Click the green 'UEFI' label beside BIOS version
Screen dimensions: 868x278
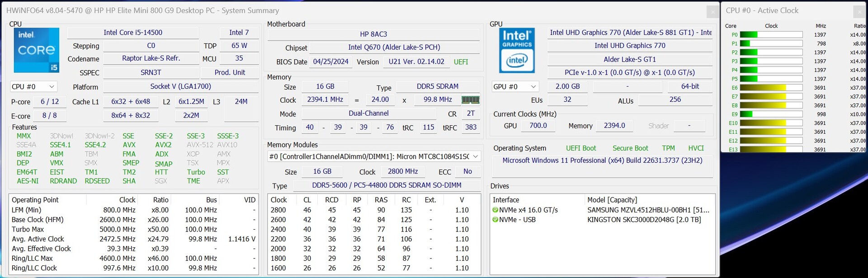click(x=461, y=62)
